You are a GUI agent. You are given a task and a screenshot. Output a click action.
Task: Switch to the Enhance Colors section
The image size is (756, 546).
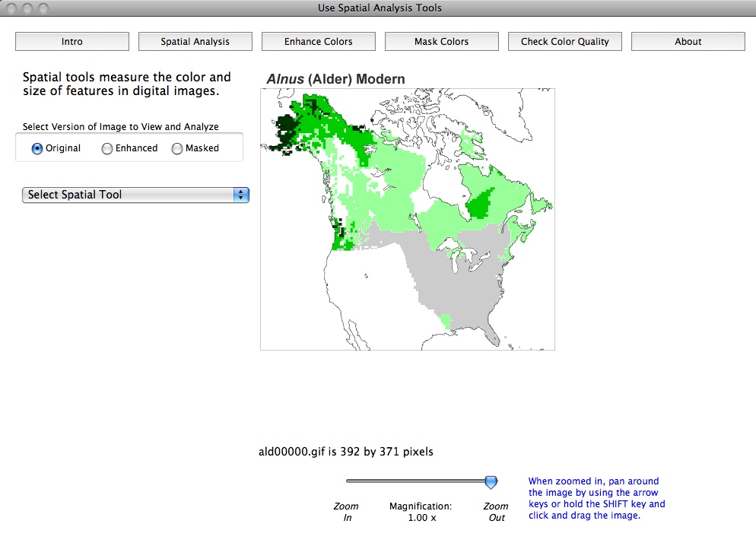click(318, 41)
